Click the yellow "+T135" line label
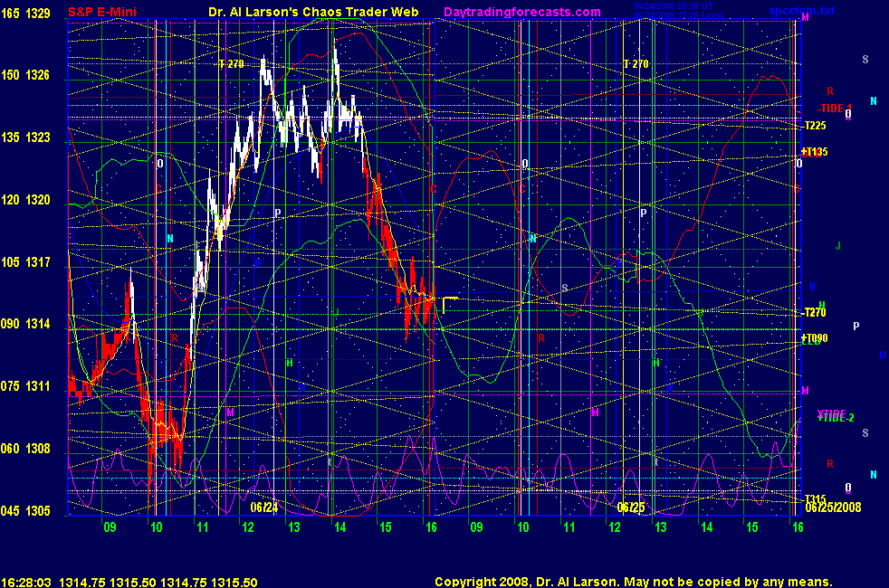The image size is (889, 588). 814,152
